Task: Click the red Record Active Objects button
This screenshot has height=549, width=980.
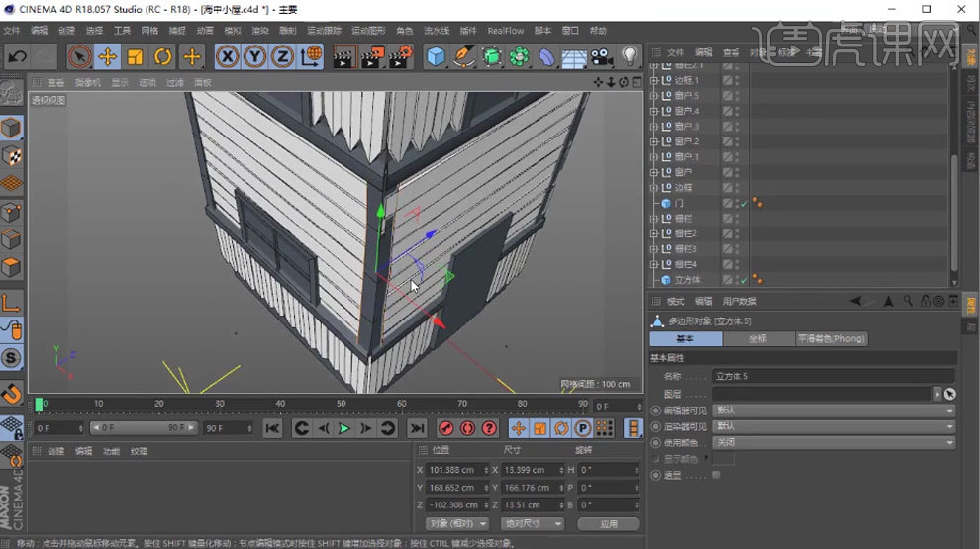Action: tap(446, 428)
